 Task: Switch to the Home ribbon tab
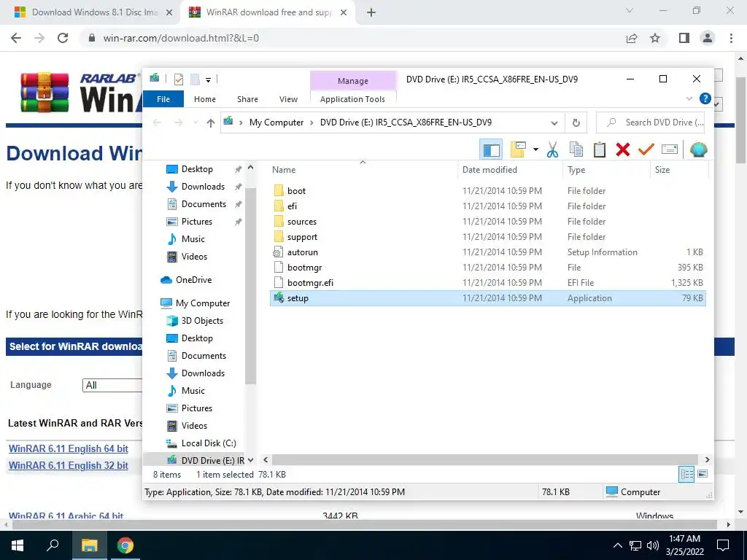click(205, 99)
